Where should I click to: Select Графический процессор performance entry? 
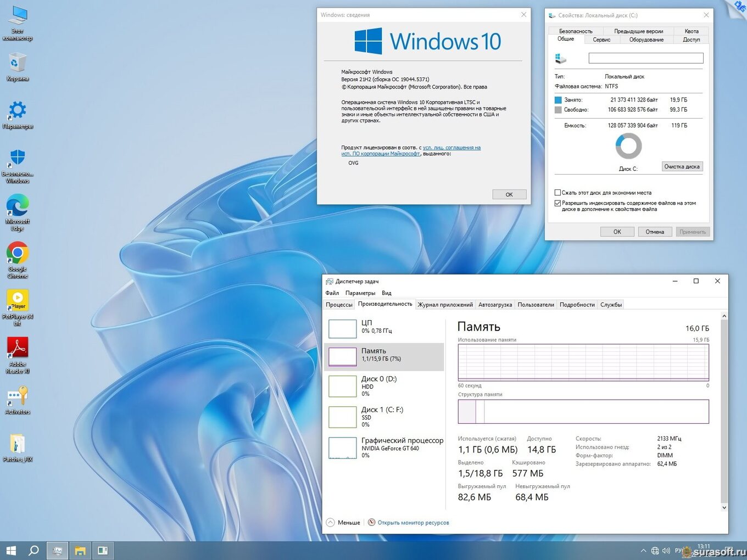tap(384, 447)
